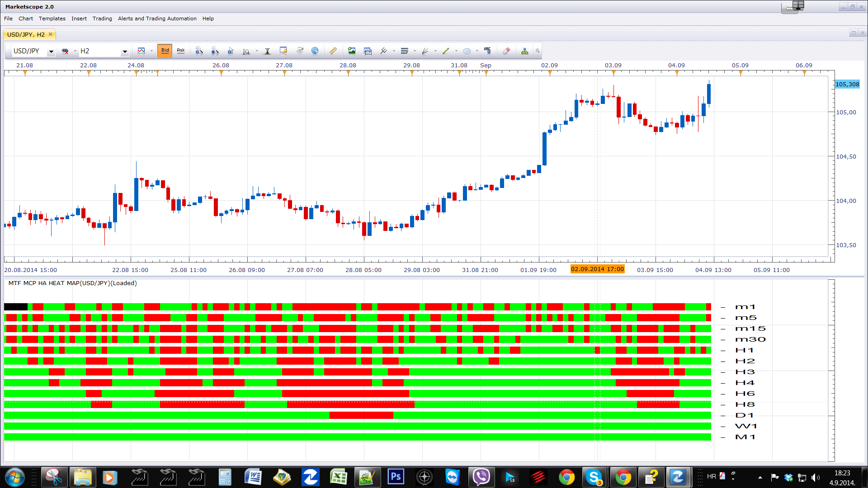Open the USD/JPY symbol dropdown
Image resolution: width=868 pixels, height=488 pixels.
click(x=51, y=52)
